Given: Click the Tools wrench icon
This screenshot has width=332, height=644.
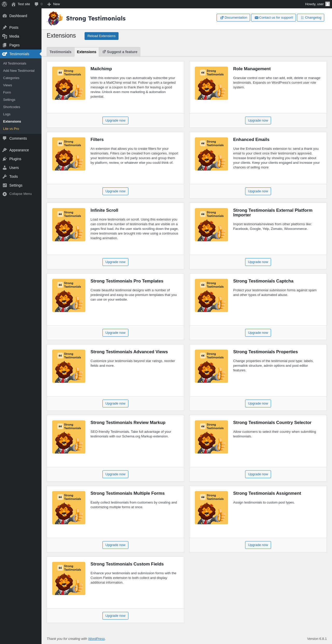Looking at the screenshot, I should point(5,176).
